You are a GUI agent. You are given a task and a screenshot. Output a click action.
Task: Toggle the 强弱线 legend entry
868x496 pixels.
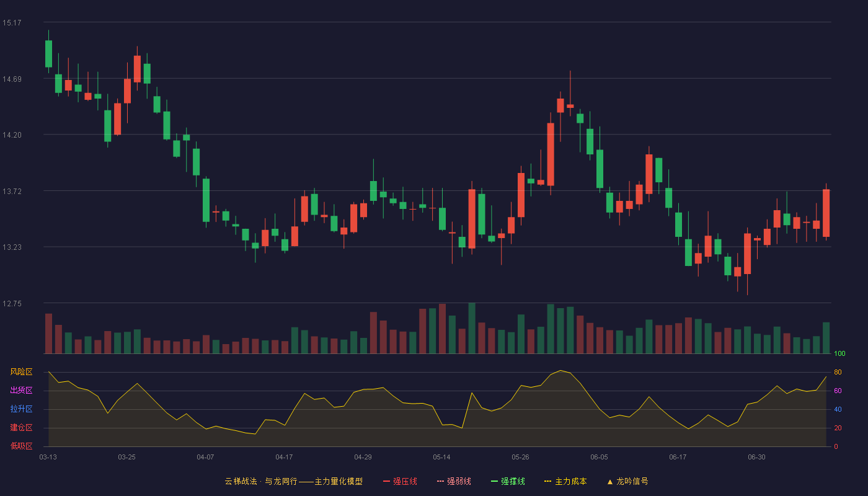tap(454, 481)
